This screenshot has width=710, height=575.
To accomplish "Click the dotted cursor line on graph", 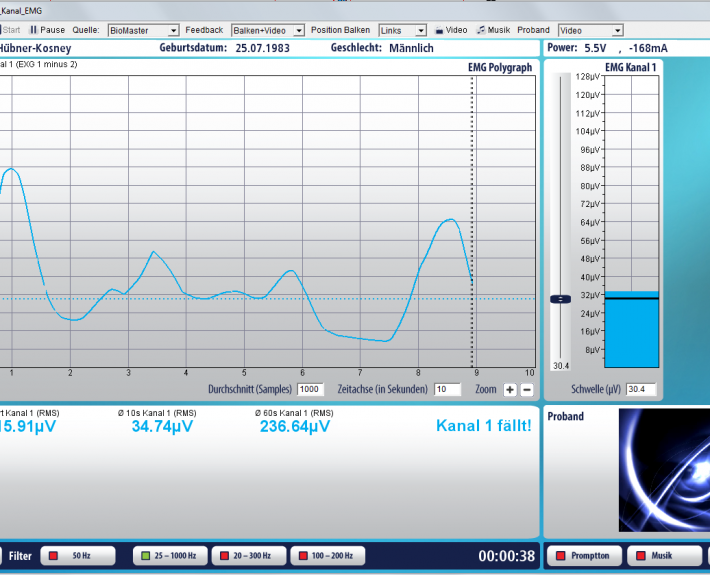I will [x=472, y=222].
